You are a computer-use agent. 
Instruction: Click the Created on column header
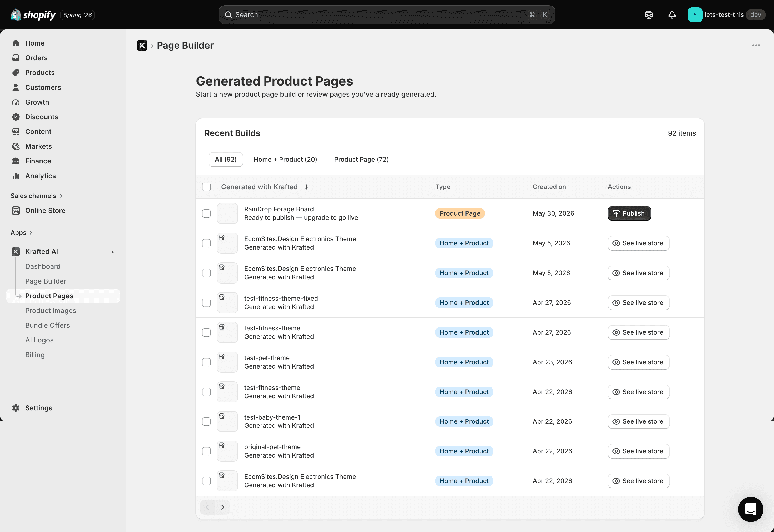coord(549,187)
